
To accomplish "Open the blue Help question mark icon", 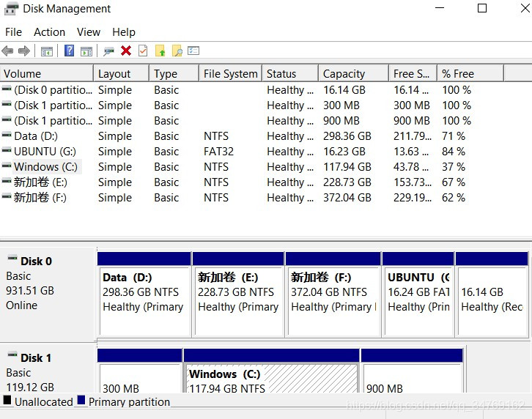I will click(x=69, y=51).
